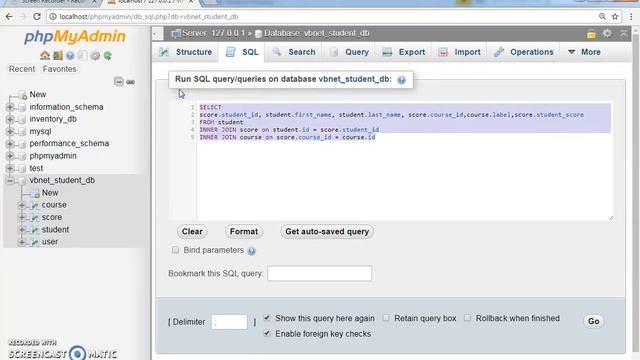Open navigation panel settings gear icon
Screen dimensions: 640x360
click(x=95, y=56)
